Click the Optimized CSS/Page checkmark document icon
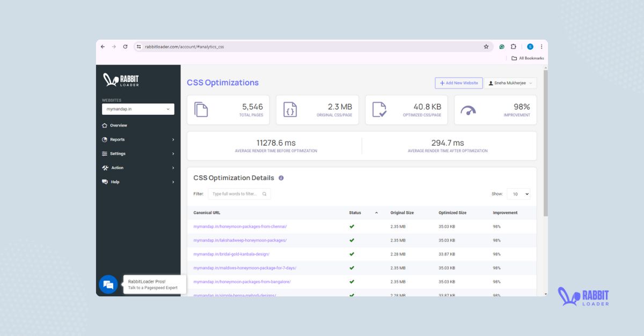The image size is (644, 336). 379,109
